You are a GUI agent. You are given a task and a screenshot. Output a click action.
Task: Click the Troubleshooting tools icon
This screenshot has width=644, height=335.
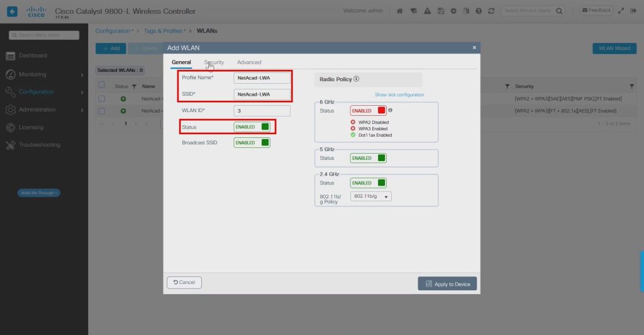tap(11, 145)
